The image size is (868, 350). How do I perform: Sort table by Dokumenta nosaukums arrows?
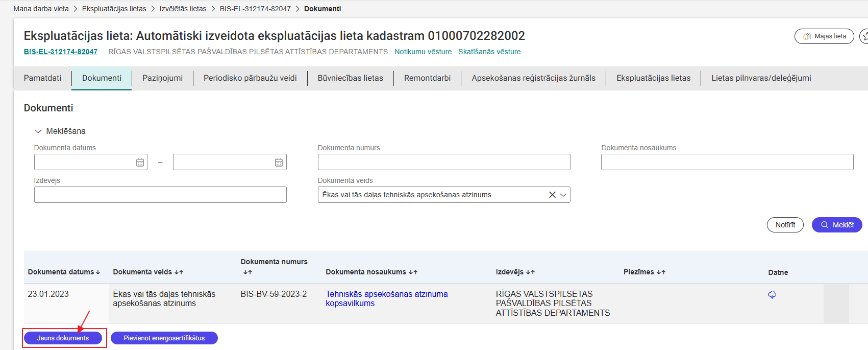413,272
